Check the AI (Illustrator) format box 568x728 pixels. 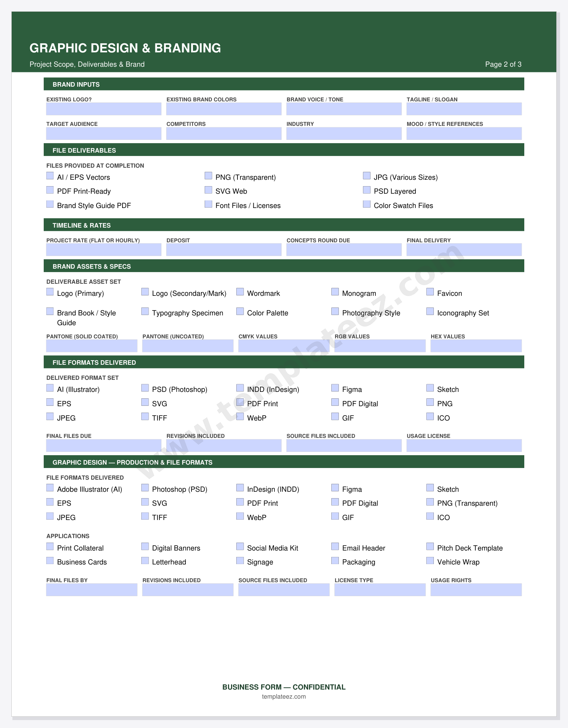click(x=50, y=388)
